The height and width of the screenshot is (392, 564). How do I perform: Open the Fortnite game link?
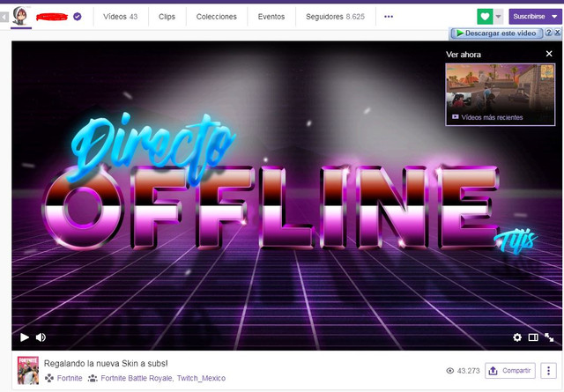pyautogui.click(x=70, y=378)
